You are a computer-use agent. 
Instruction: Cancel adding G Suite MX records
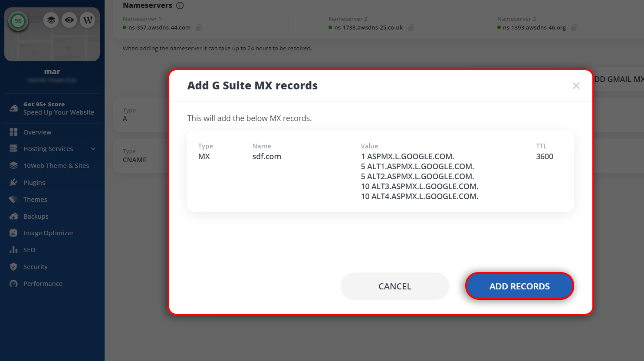point(394,286)
